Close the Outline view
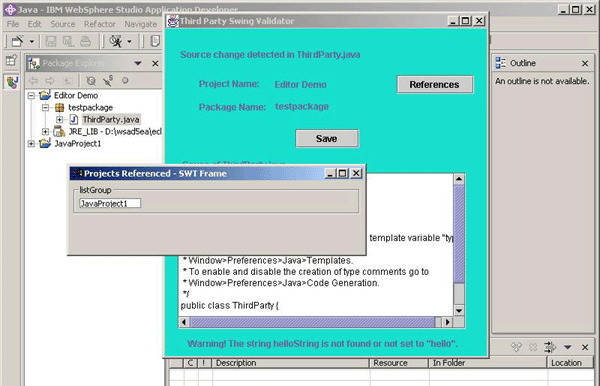The width and height of the screenshot is (600, 386). pos(585,64)
